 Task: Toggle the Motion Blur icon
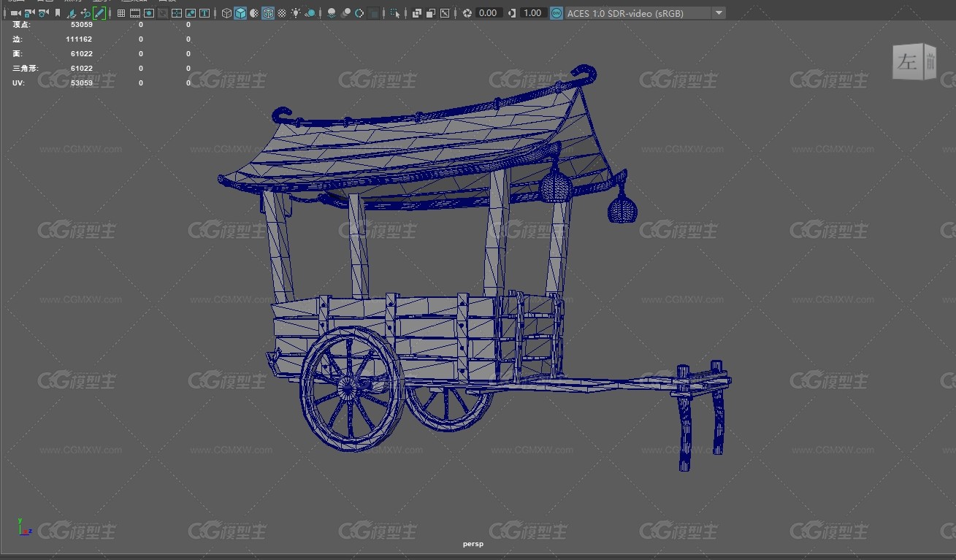(346, 13)
